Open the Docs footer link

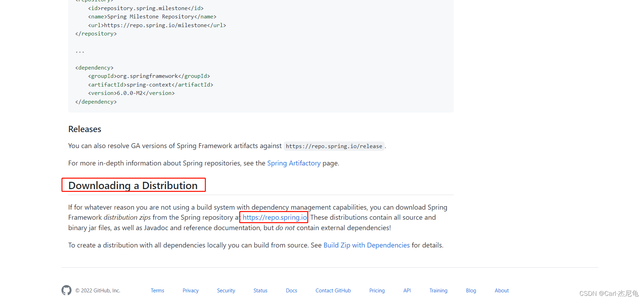(292, 291)
